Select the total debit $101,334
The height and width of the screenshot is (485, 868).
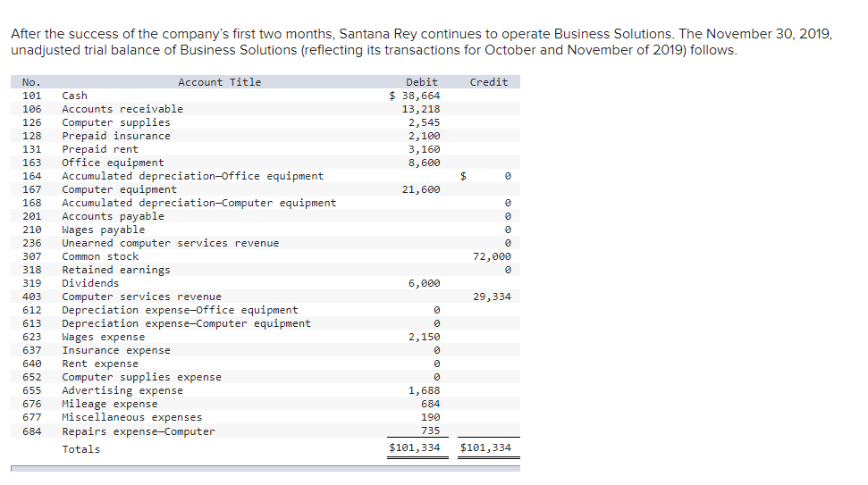pos(414,447)
